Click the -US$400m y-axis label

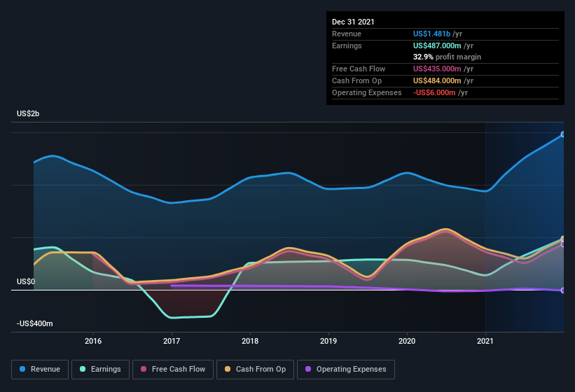(x=35, y=323)
